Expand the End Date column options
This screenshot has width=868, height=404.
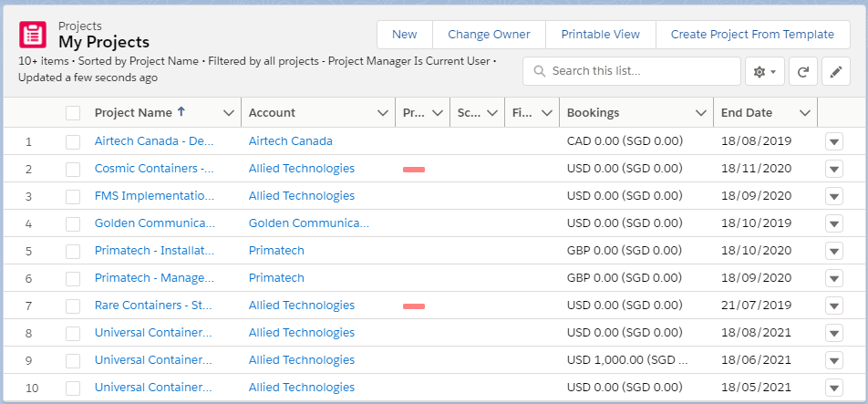[x=805, y=113]
